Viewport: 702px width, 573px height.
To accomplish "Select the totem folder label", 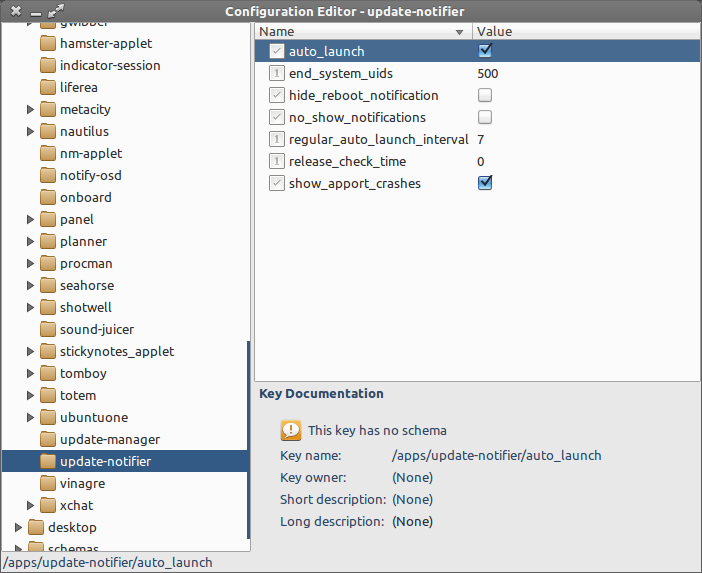I will pos(78,395).
